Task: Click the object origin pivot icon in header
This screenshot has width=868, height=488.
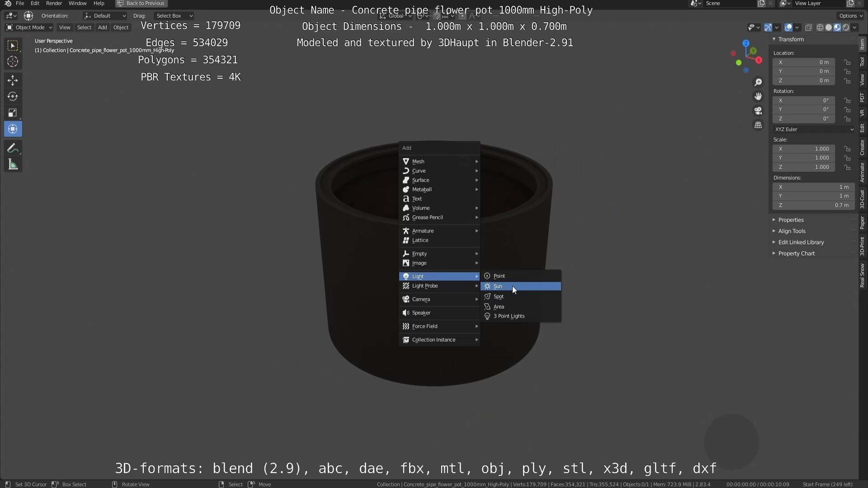Action: tap(28, 16)
